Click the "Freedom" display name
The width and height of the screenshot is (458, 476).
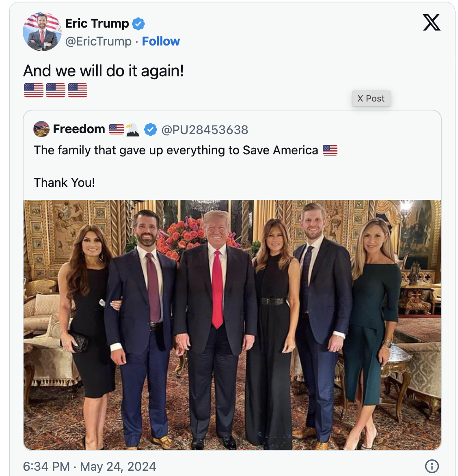[x=79, y=129]
